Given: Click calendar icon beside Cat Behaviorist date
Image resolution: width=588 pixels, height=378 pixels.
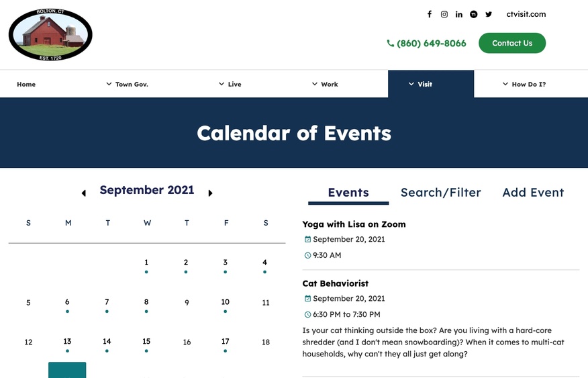Looking at the screenshot, I should tap(307, 299).
